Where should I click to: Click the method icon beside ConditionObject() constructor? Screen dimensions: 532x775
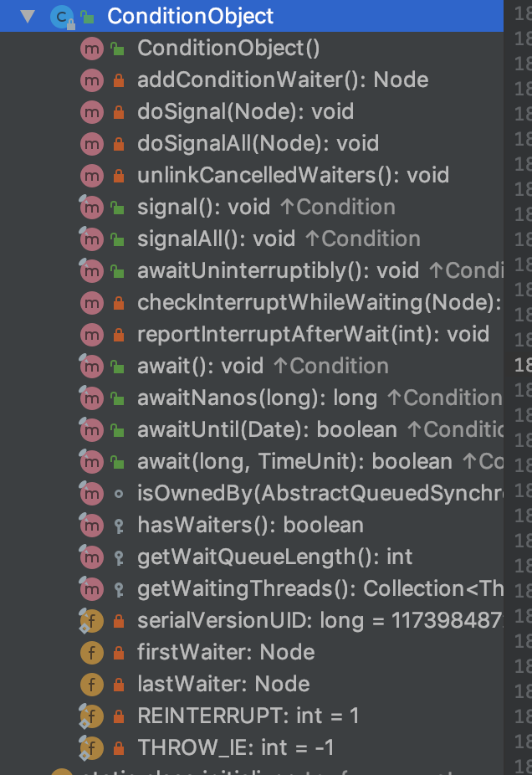coord(92,48)
